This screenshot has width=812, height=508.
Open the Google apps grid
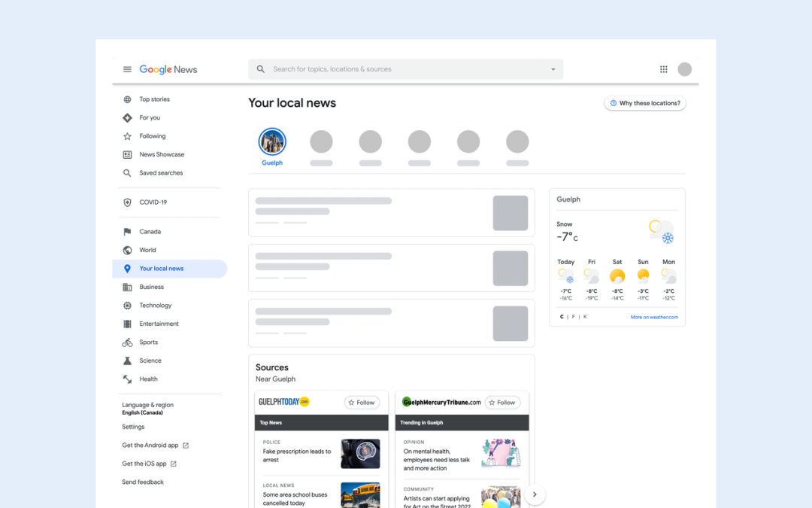[x=663, y=69]
